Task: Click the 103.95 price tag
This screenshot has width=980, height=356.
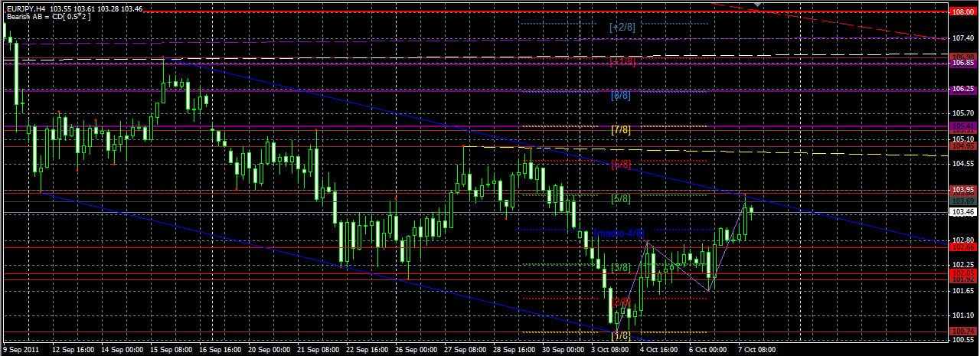Action: (x=963, y=190)
